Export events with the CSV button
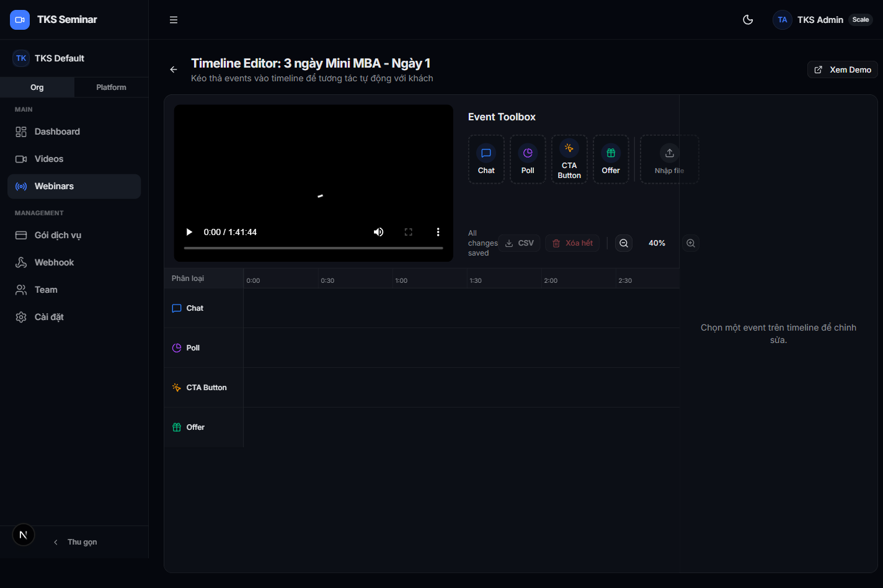The height and width of the screenshot is (588, 883). 520,243
